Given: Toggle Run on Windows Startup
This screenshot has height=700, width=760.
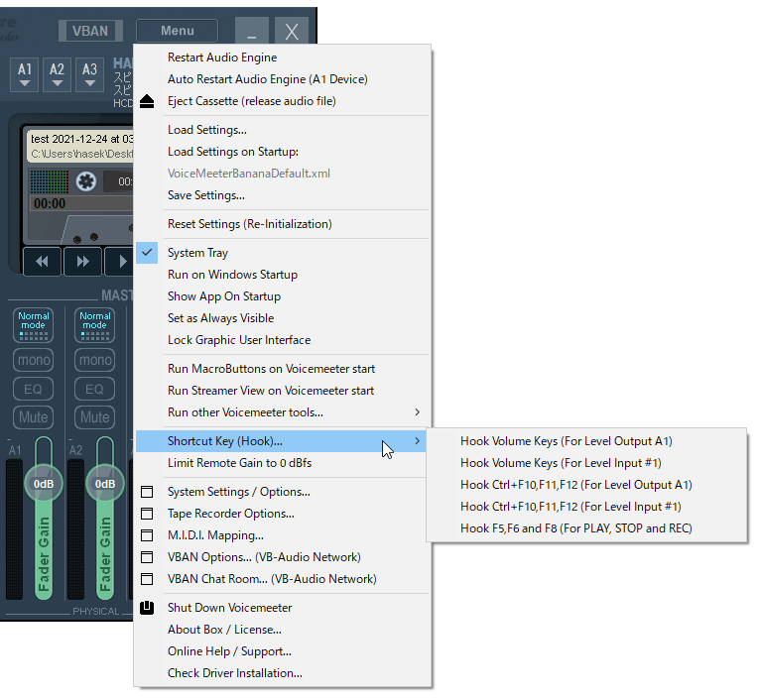Looking at the screenshot, I should pos(282,275).
